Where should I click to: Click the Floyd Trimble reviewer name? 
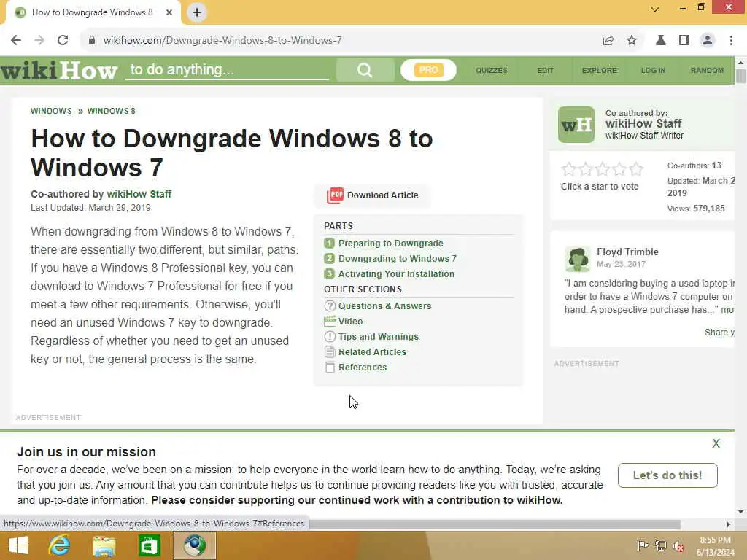pos(627,252)
